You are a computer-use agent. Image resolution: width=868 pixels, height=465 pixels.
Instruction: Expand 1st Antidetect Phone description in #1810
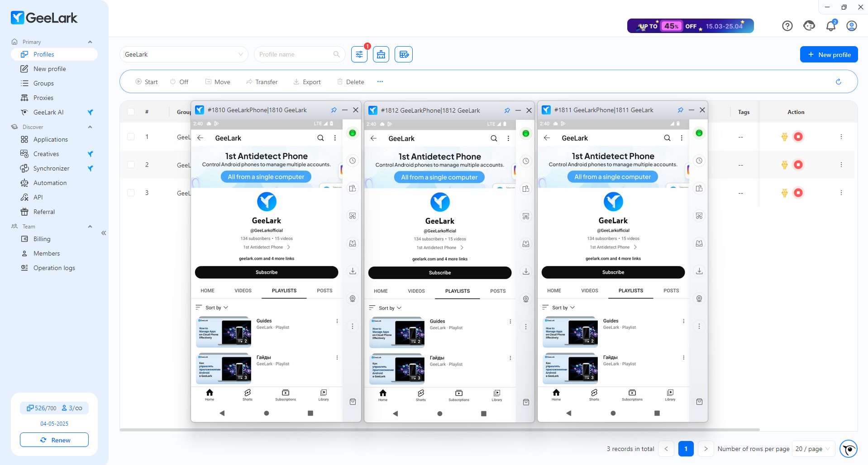[x=267, y=247]
